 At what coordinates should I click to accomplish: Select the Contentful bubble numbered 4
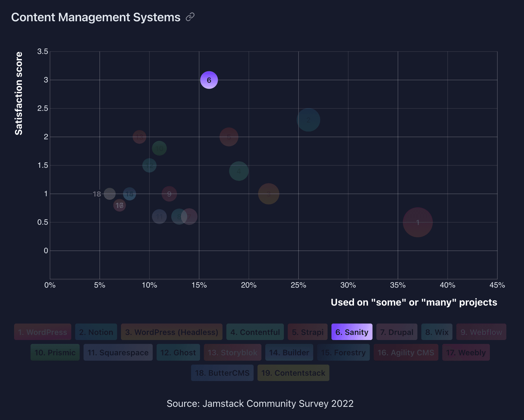[x=239, y=171]
